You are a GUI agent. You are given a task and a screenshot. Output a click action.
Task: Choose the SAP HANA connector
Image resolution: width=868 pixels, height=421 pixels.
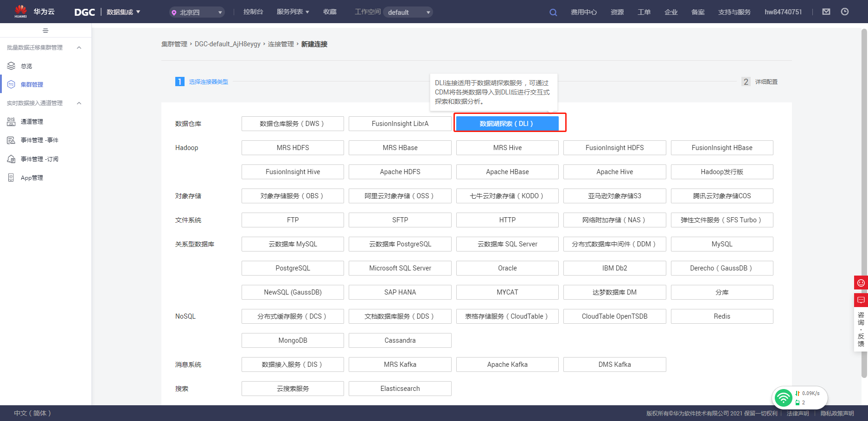pyautogui.click(x=400, y=292)
